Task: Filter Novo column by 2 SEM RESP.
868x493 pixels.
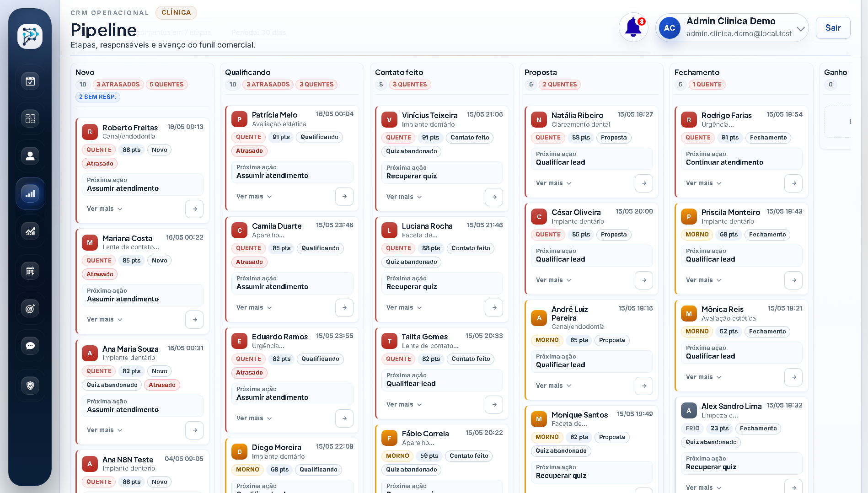Action: point(97,97)
